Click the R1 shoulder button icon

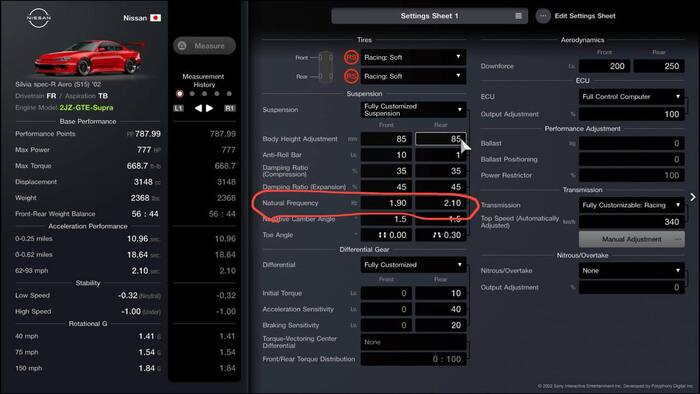[229, 108]
